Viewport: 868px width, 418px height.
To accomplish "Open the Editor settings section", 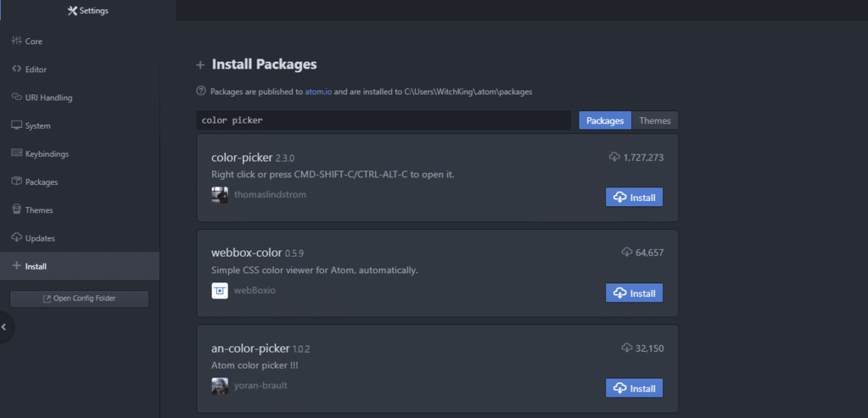I will click(x=80, y=69).
